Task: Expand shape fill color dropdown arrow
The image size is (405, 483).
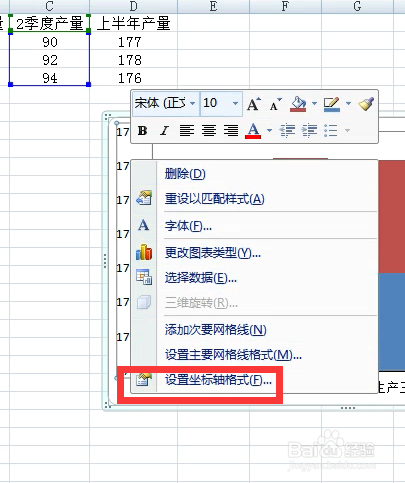Action: (314, 104)
